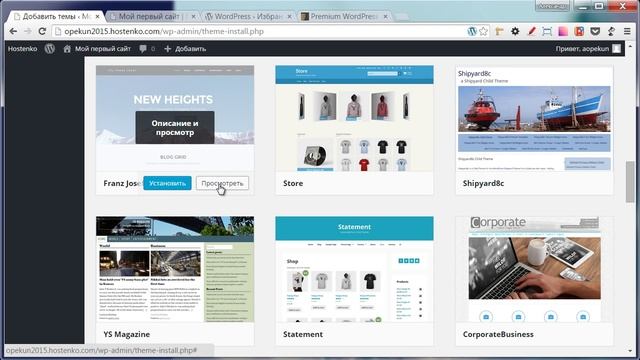Close the Добавить темы tab

click(98, 17)
